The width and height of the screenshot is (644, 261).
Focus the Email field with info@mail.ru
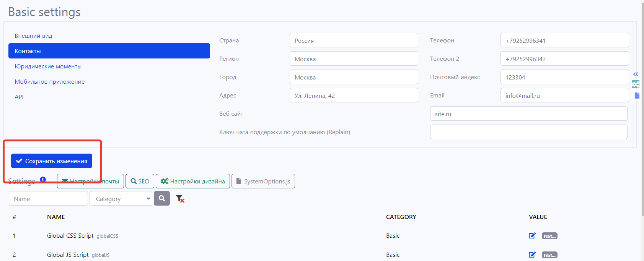(x=564, y=96)
